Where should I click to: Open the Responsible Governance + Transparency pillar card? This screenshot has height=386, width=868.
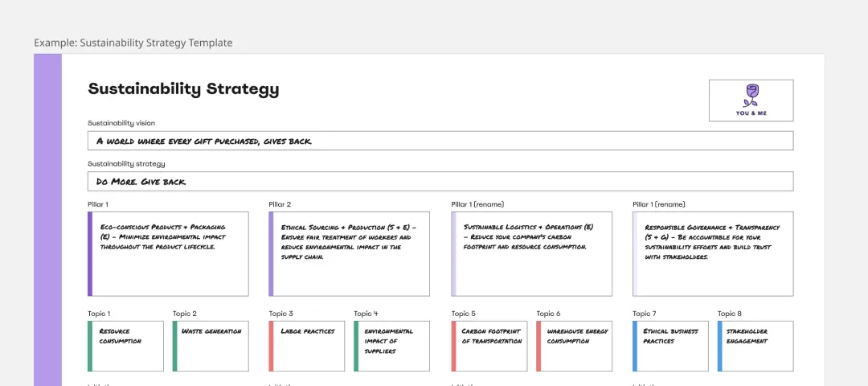[x=713, y=253]
